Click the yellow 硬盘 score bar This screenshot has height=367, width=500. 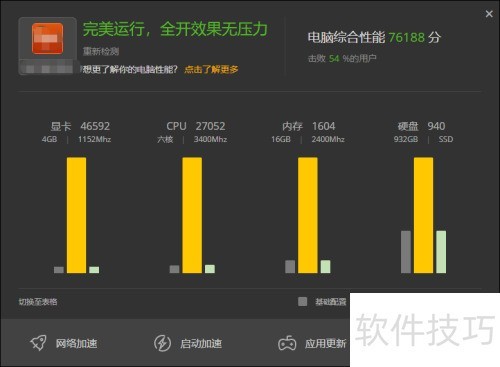pos(423,215)
